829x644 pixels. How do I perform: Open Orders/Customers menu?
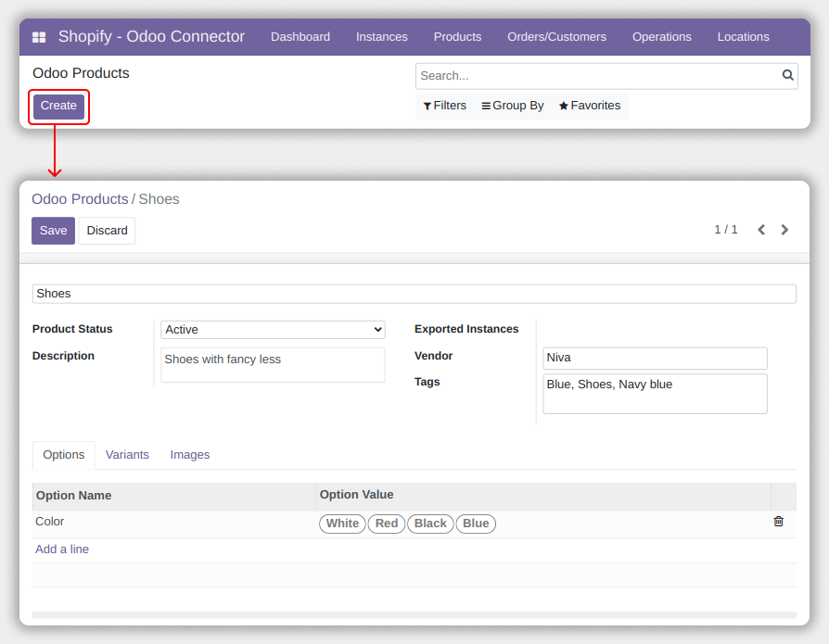(x=556, y=37)
